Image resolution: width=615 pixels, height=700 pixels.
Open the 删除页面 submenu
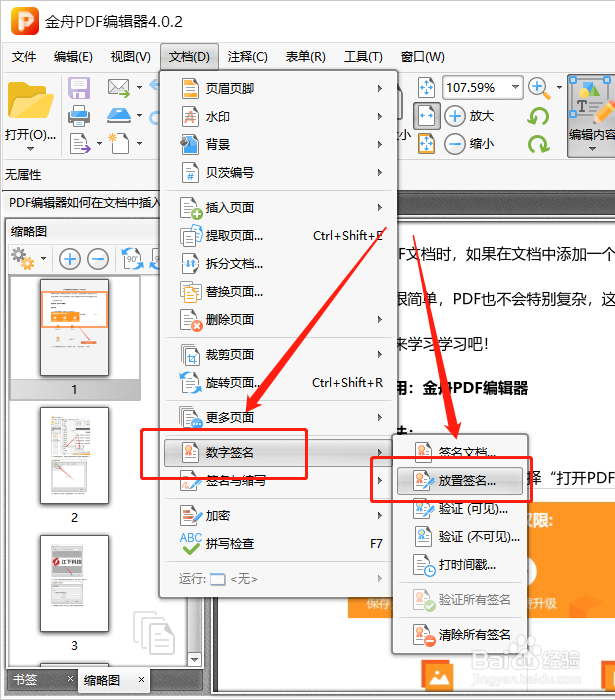point(279,319)
